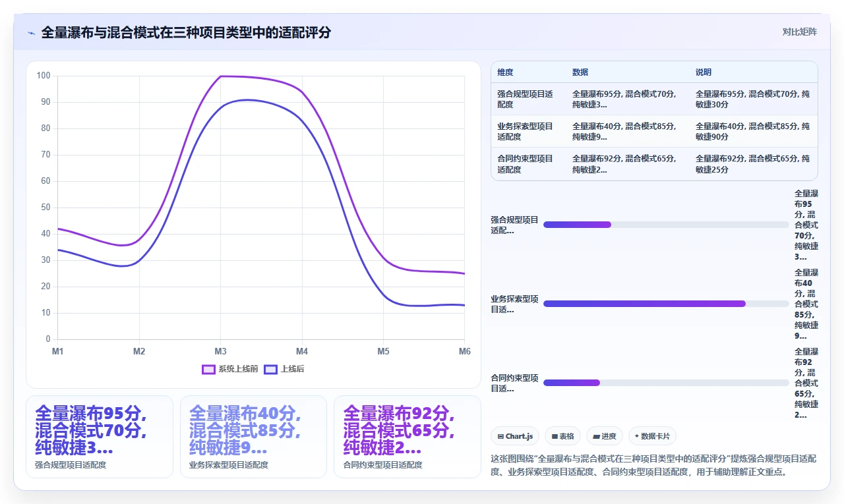This screenshot has height=504, width=844.
Task: Click the 维度 column header
Action: point(505,72)
